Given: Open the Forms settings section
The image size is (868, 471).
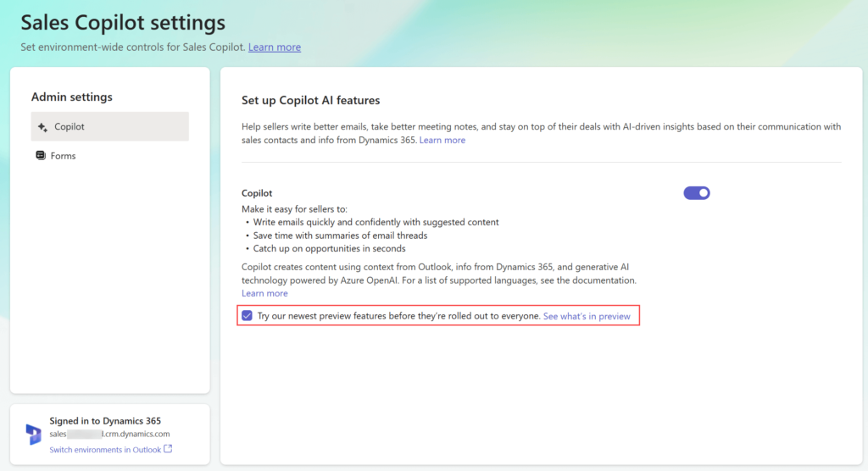Looking at the screenshot, I should (x=64, y=156).
